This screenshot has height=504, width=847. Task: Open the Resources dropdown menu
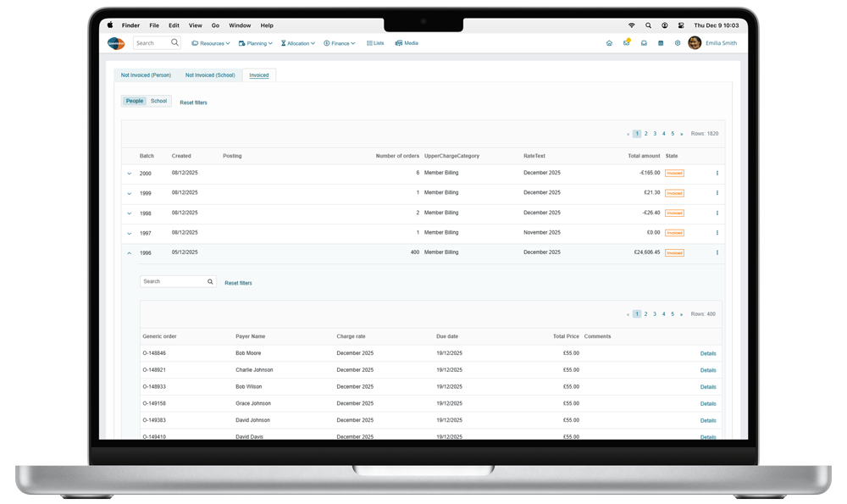point(211,43)
